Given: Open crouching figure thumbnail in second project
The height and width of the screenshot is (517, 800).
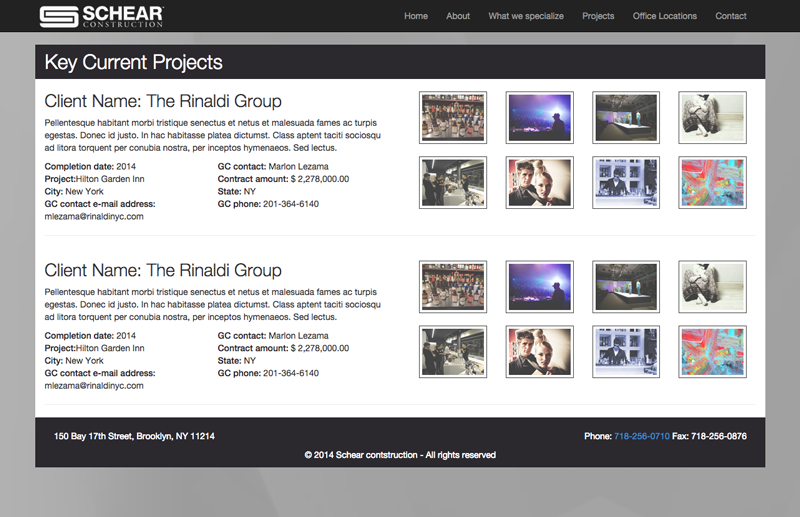Looking at the screenshot, I should tap(712, 287).
